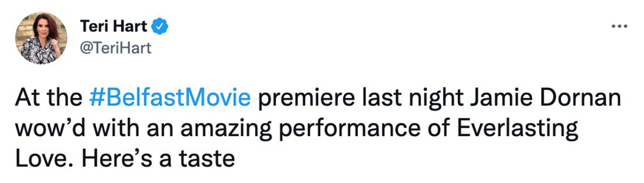
Task: Open the @TeriHart handle link
Action: [116, 48]
